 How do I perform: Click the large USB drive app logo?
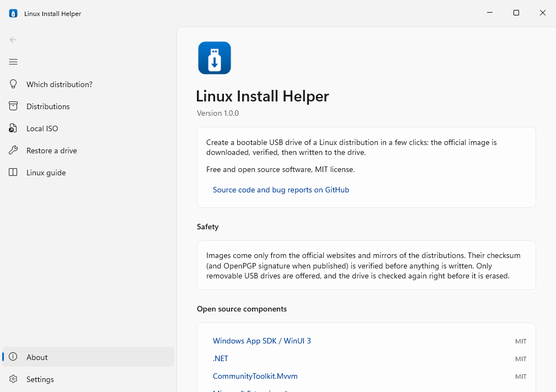(215, 58)
